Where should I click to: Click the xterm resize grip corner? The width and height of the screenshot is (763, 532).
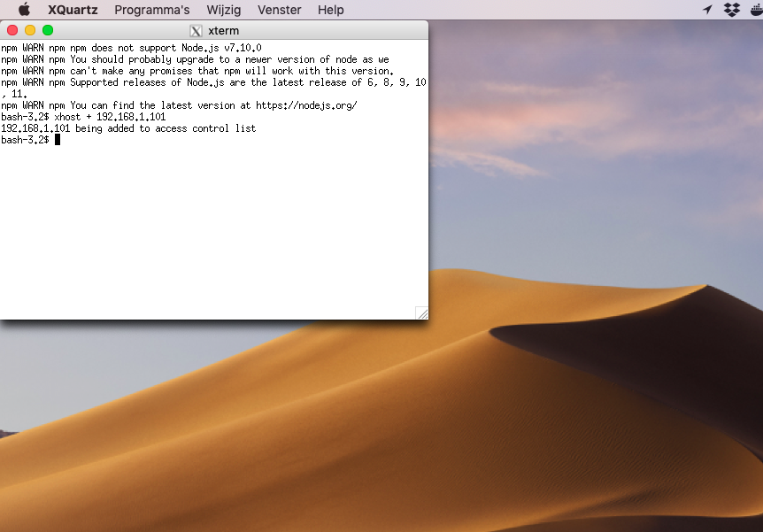point(422,313)
